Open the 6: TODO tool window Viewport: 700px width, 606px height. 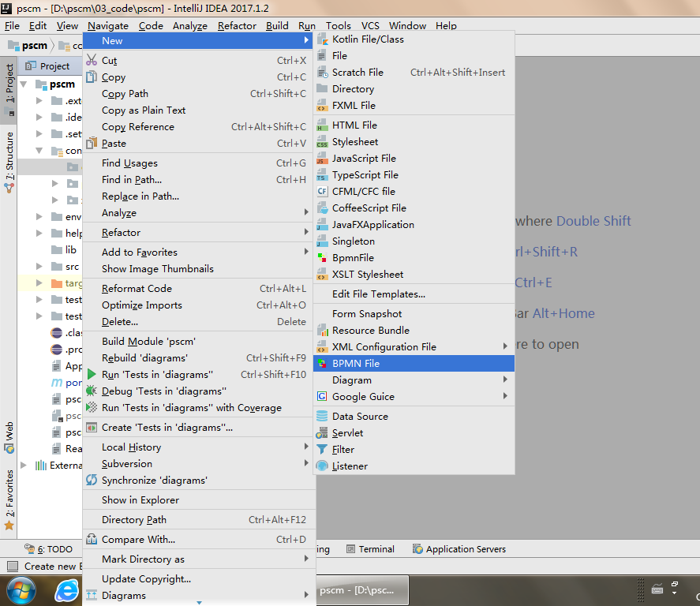48,549
